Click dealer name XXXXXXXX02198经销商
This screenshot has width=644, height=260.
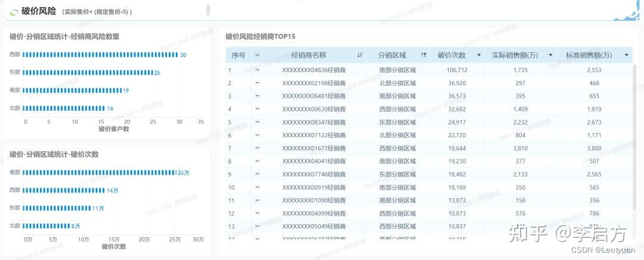(x=314, y=83)
